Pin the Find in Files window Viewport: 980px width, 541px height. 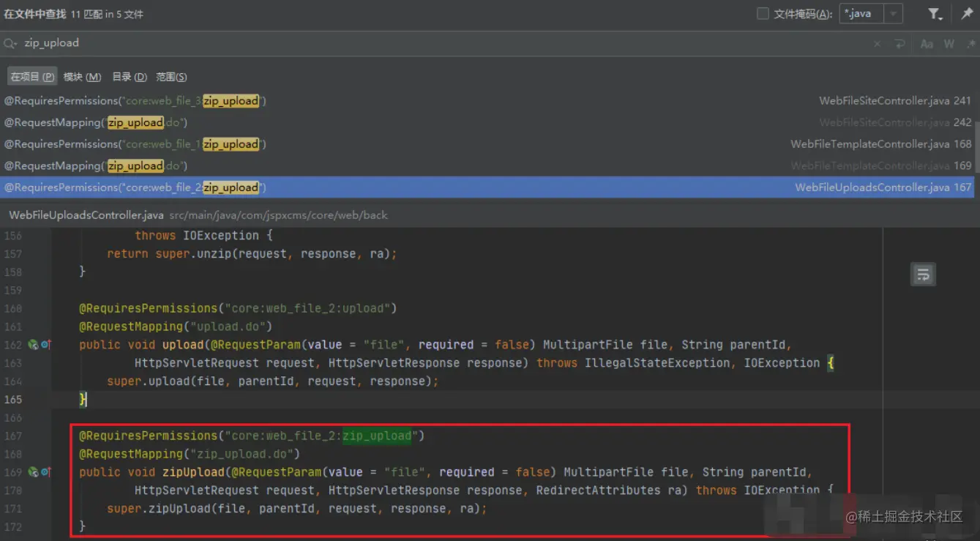[x=967, y=14]
